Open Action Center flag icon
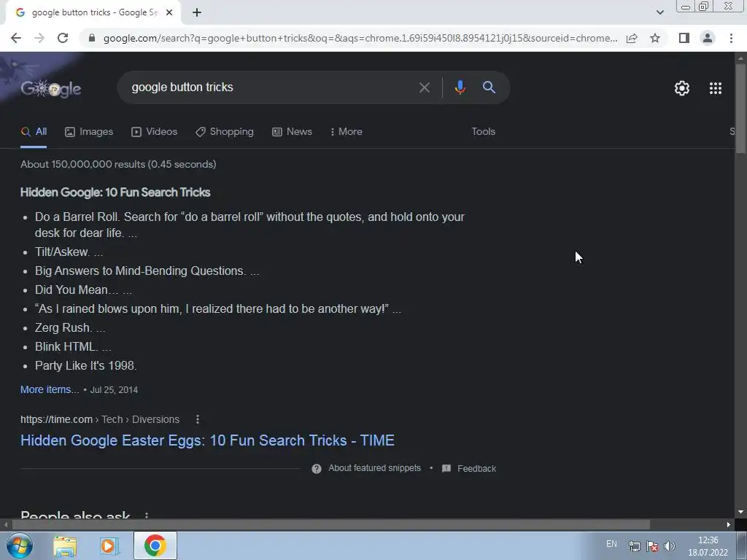This screenshot has height=560, width=747. [652, 547]
